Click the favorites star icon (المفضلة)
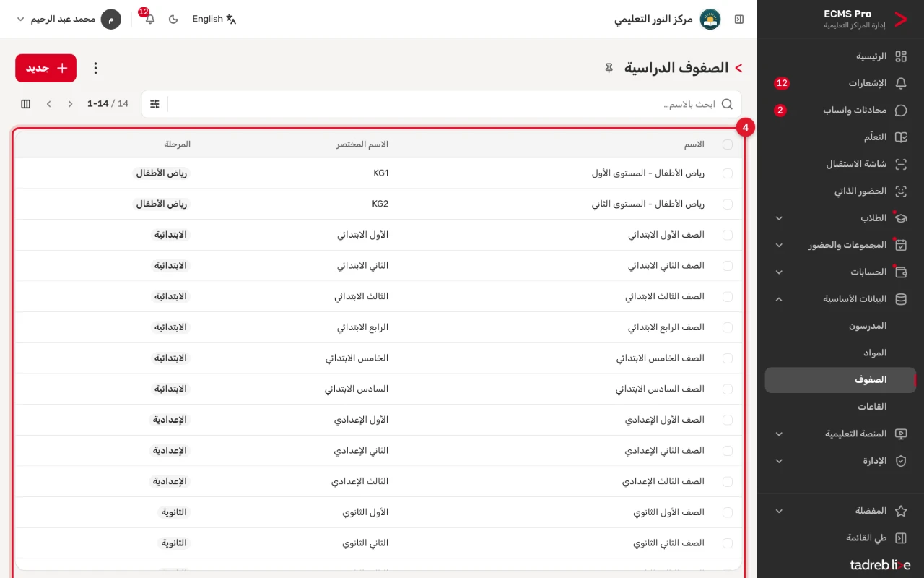This screenshot has height=578, width=924. pos(901,511)
